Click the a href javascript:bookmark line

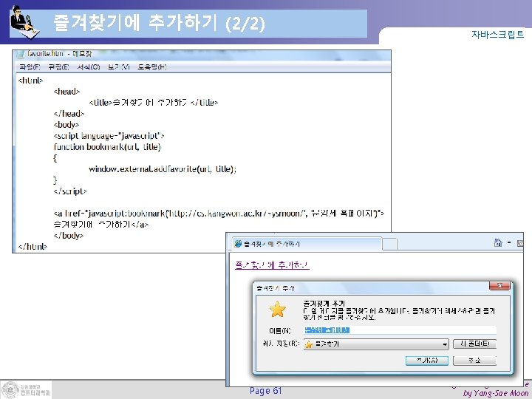pos(219,214)
